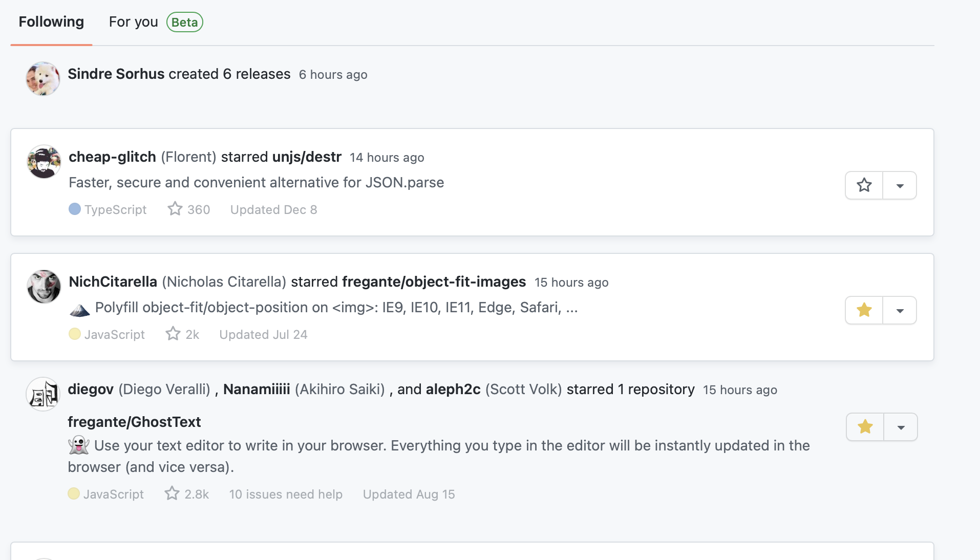Click the grouped avatar on the GhostText entry
This screenshot has height=560, width=980.
(x=42, y=394)
